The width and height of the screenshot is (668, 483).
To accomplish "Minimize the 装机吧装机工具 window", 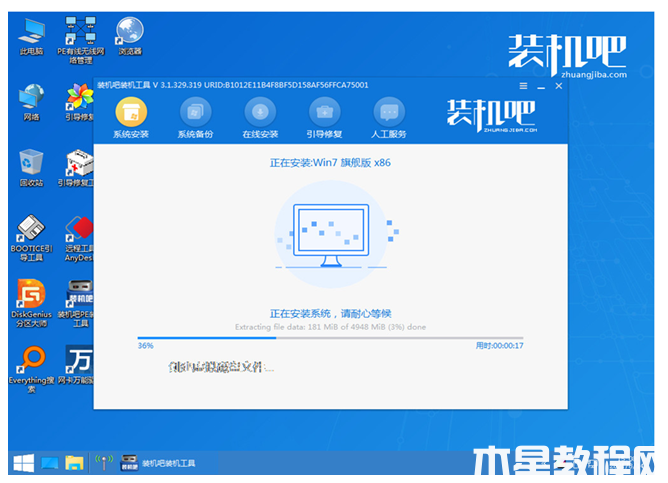I will coord(541,86).
